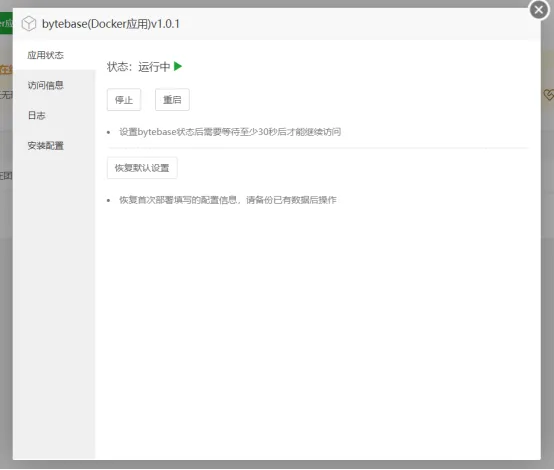The height and width of the screenshot is (470, 554).
Task: Open the 应用状态 tab
Action: click(x=54, y=55)
